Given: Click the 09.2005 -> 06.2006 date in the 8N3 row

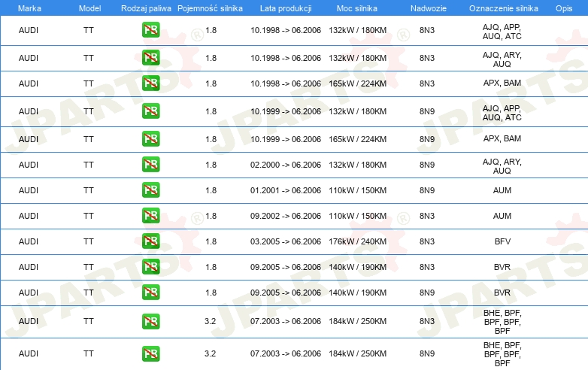Looking at the screenshot, I should coord(286,267).
